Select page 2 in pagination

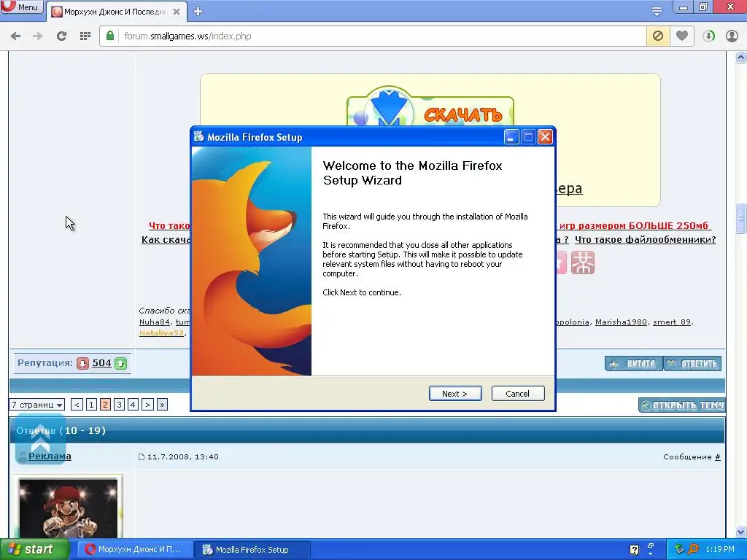tap(105, 405)
